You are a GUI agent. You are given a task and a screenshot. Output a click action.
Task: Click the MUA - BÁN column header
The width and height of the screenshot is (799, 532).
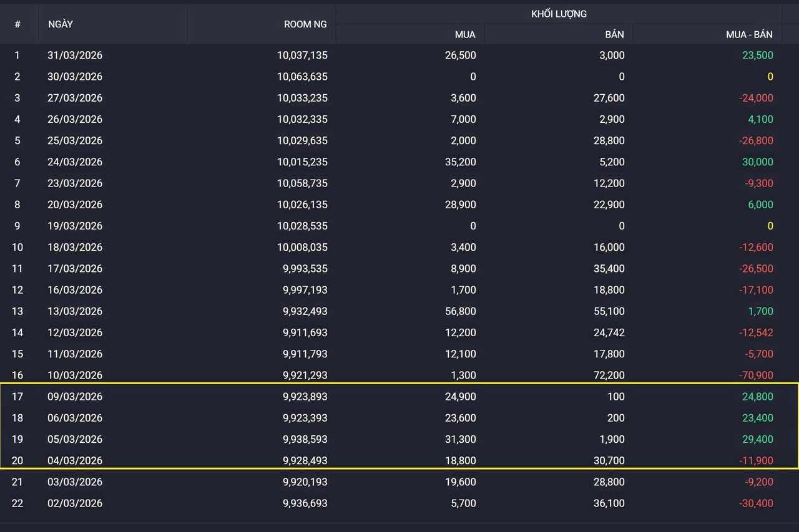pyautogui.click(x=749, y=35)
